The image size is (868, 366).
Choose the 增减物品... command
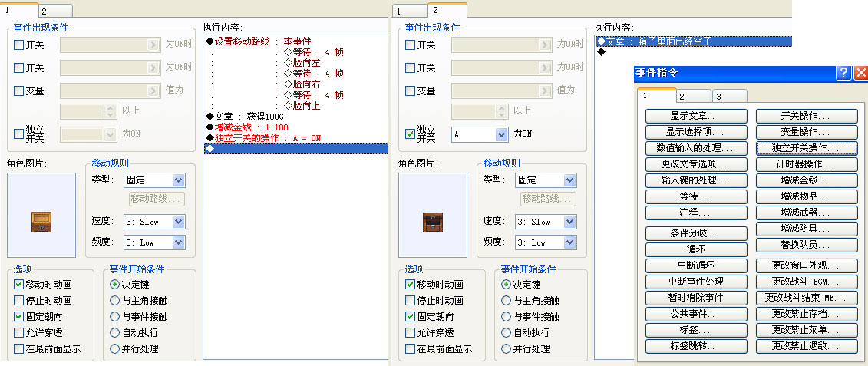tap(807, 196)
